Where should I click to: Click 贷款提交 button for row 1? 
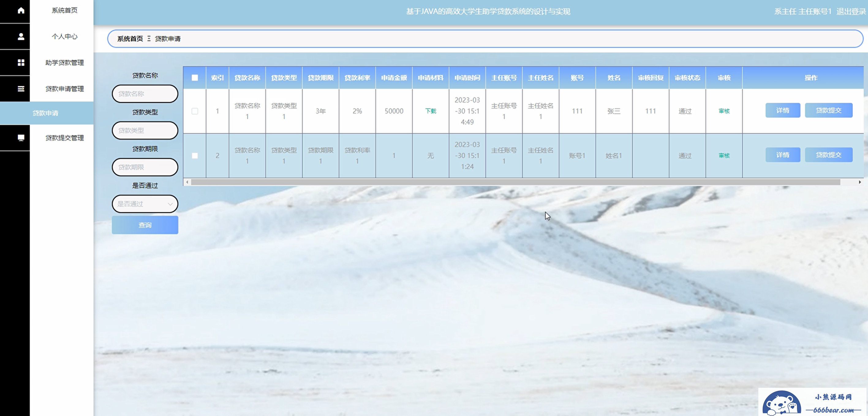(x=828, y=110)
